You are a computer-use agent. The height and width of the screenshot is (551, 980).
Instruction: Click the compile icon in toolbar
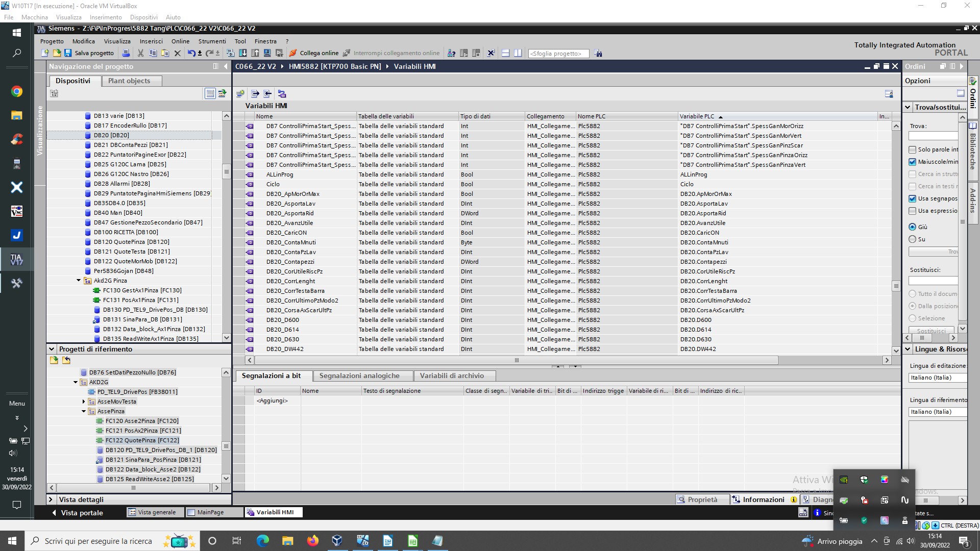230,53
